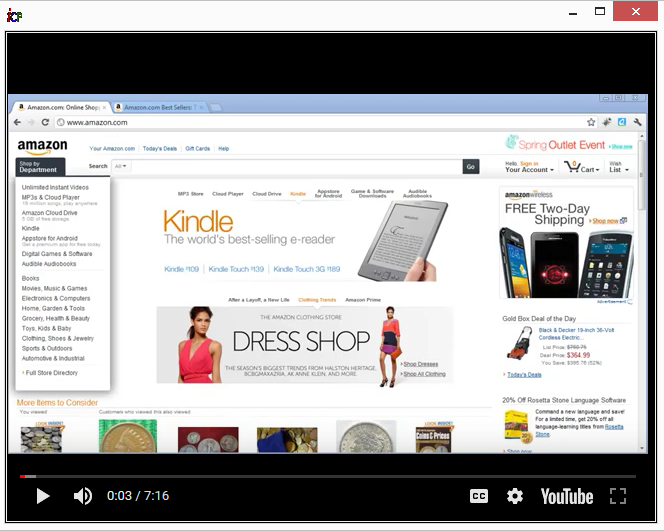Select Automotive & Industrial department

[x=53, y=358]
